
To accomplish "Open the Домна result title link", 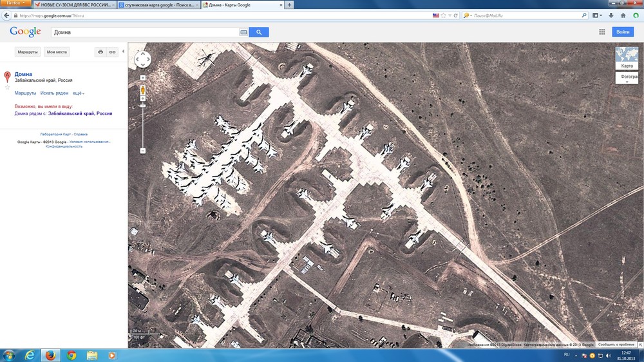I will 23,74.
